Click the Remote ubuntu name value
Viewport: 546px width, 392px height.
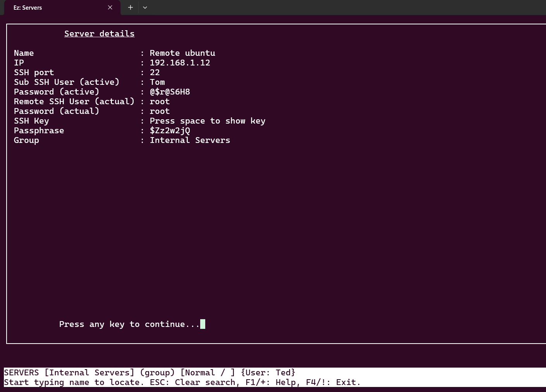(x=182, y=53)
